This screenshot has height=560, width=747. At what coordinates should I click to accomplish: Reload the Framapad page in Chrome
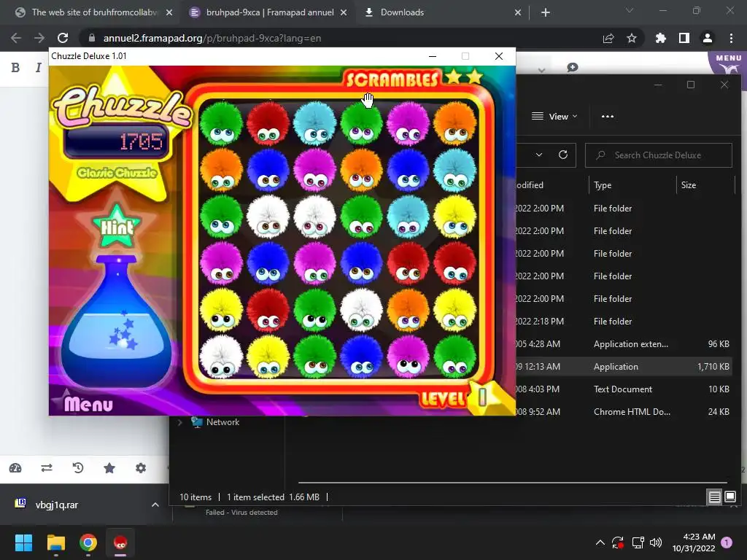[63, 38]
